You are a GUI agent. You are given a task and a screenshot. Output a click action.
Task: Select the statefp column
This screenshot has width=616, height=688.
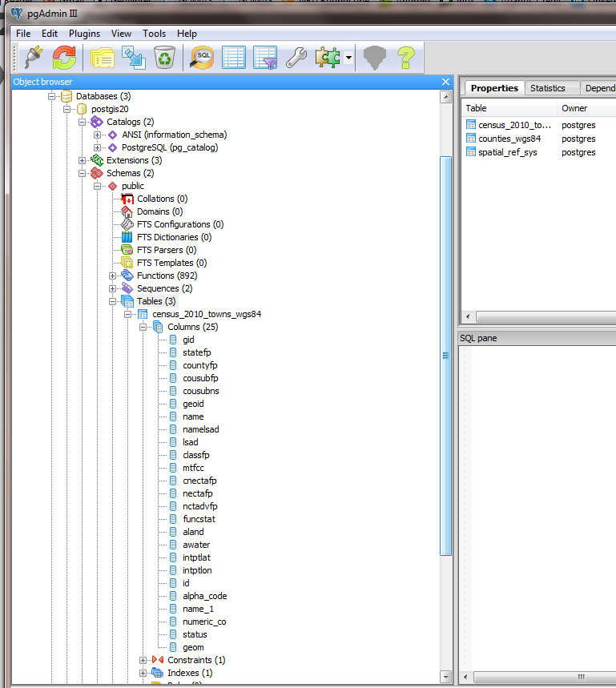[196, 352]
